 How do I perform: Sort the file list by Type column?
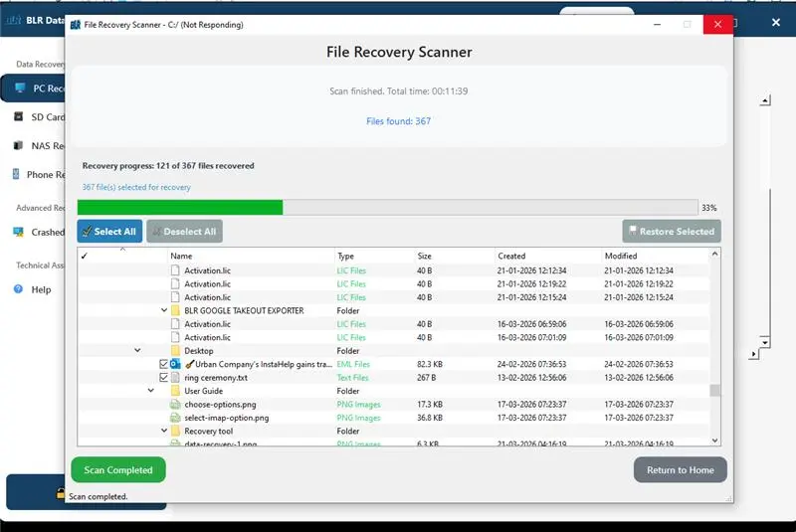pyautogui.click(x=345, y=257)
